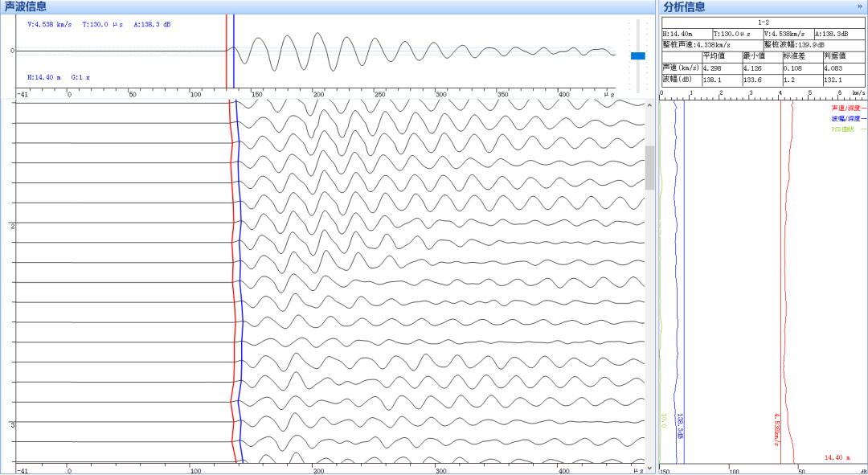Collapse the 分析信息 panel with double-chevron
868x475 pixels.
click(860, 6)
